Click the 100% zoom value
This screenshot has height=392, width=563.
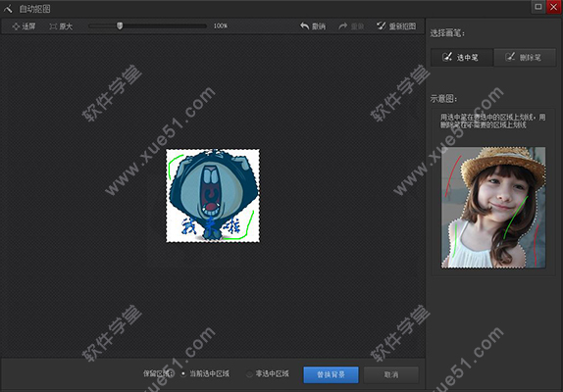click(x=221, y=25)
